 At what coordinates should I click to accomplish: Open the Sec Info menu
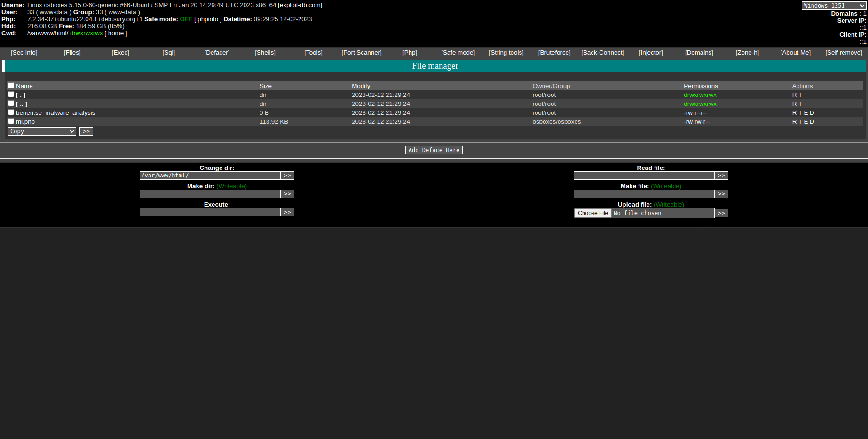click(24, 53)
